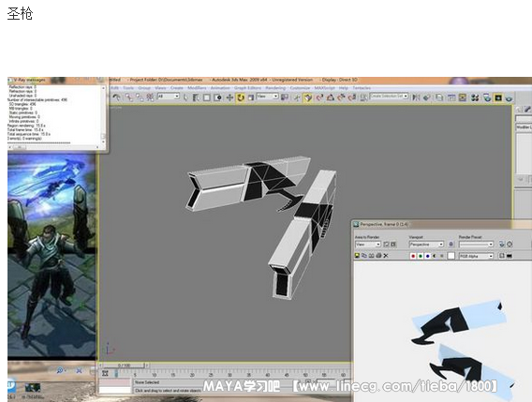Click the Align tool icon
Image resolution: width=532 pixels, height=402 pixels.
coord(426,97)
